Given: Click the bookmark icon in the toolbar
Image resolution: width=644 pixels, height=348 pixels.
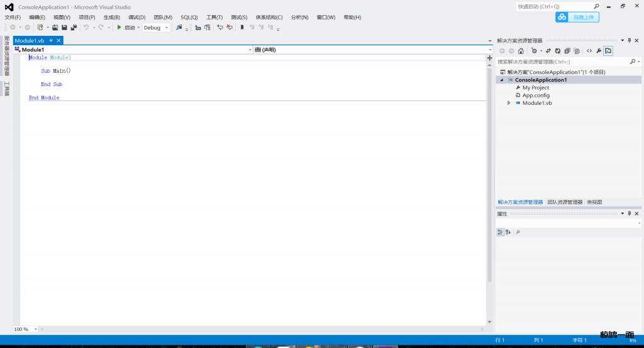Looking at the screenshot, I should tap(242, 28).
